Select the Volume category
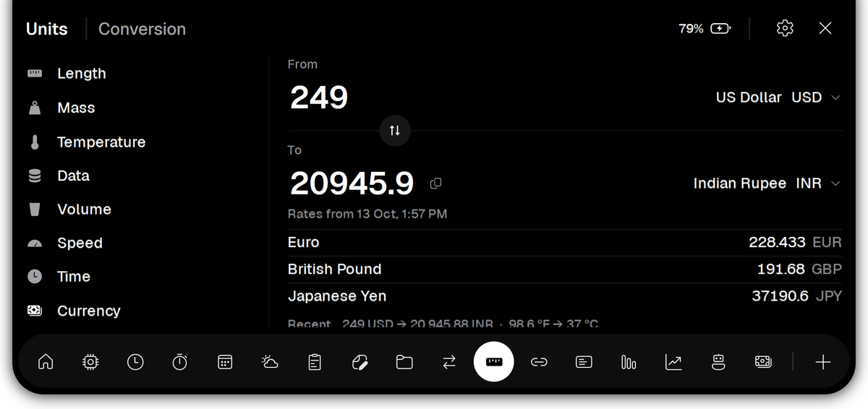Viewport: 868px width, 409px height. [x=69, y=210]
